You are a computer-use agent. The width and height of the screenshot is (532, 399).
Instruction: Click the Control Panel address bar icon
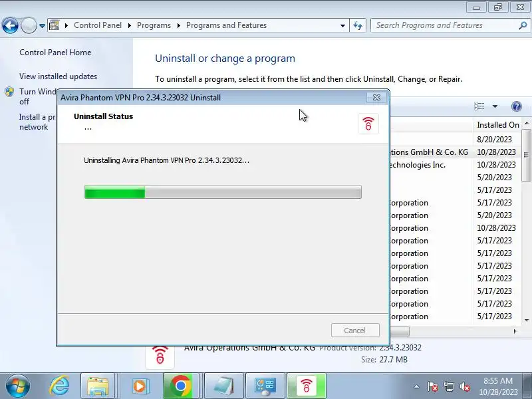tap(55, 25)
